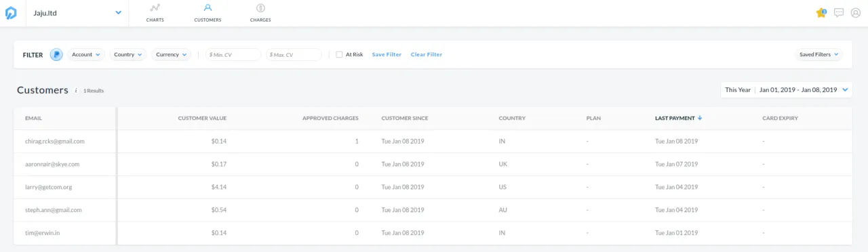Click the Tue Jan 07 2019 payment date
The height and width of the screenshot is (252, 868).
click(676, 165)
